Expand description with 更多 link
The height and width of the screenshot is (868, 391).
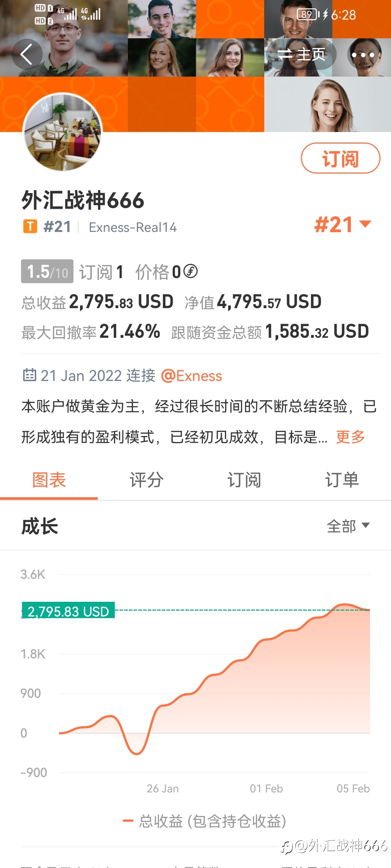tap(350, 437)
